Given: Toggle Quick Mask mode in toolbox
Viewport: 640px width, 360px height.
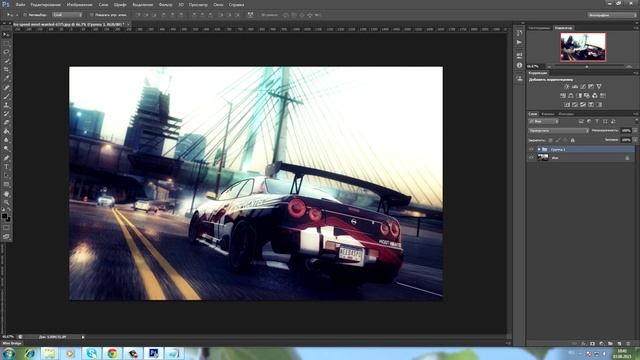Looking at the screenshot, I should coord(6,228).
